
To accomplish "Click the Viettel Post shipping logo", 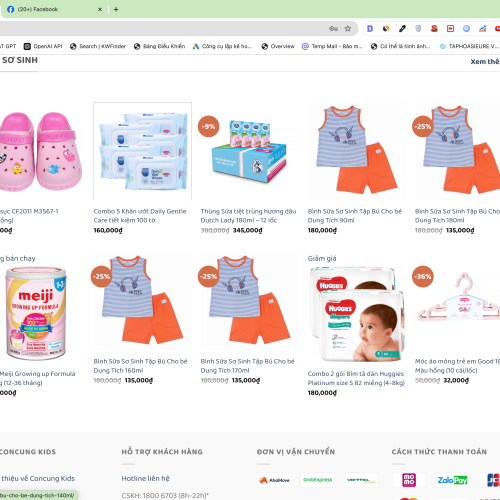I will (361, 480).
